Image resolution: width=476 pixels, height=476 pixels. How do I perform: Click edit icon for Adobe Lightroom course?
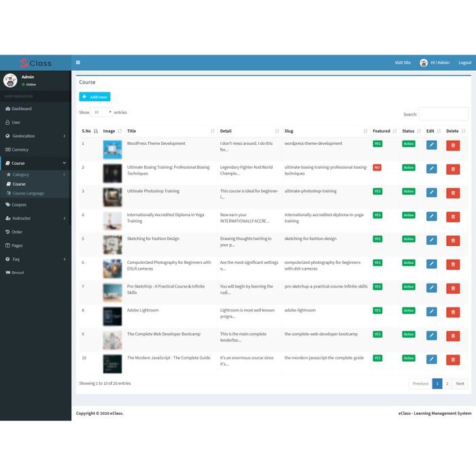[x=431, y=312]
